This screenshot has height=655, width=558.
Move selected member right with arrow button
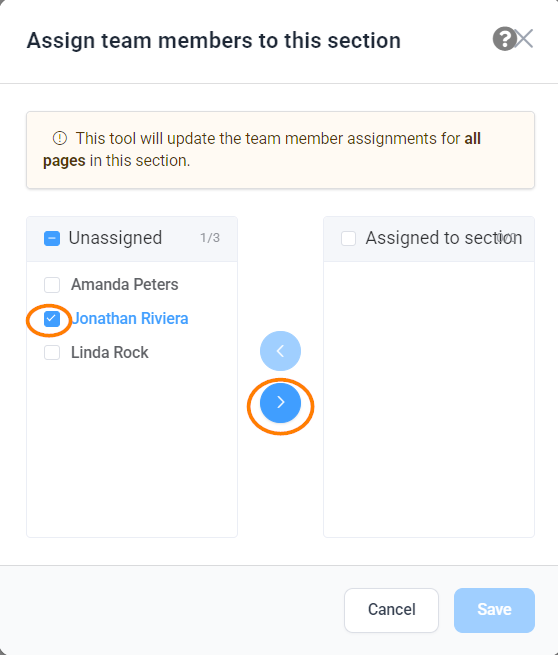(280, 402)
